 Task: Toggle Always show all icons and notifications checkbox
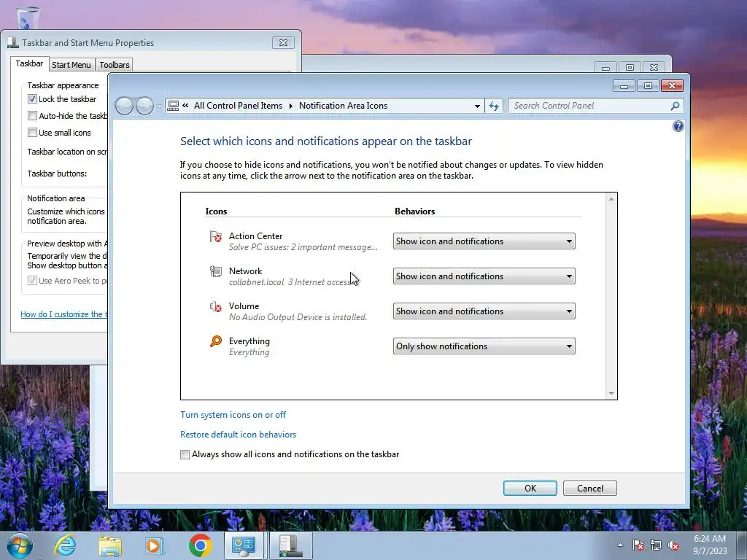pyautogui.click(x=185, y=455)
